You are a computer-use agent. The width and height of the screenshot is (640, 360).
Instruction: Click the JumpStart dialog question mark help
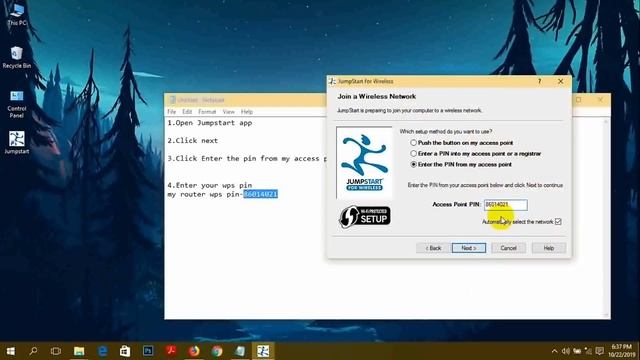pos(540,81)
